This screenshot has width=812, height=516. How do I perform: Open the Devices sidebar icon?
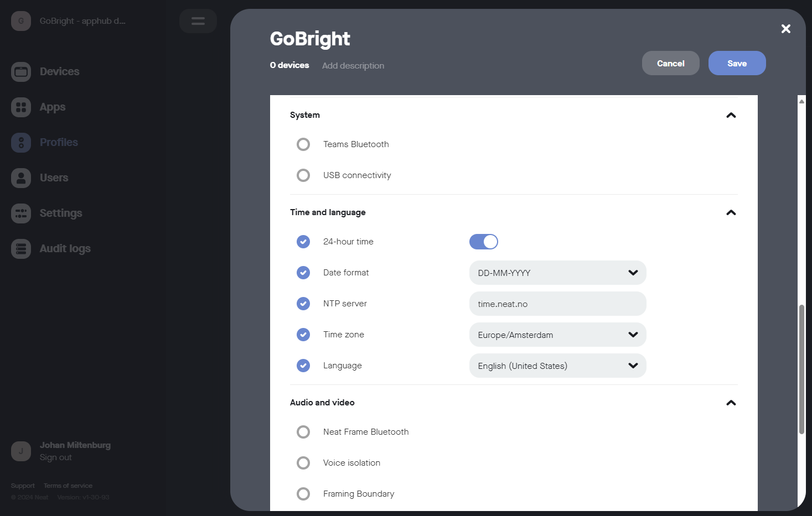point(21,72)
